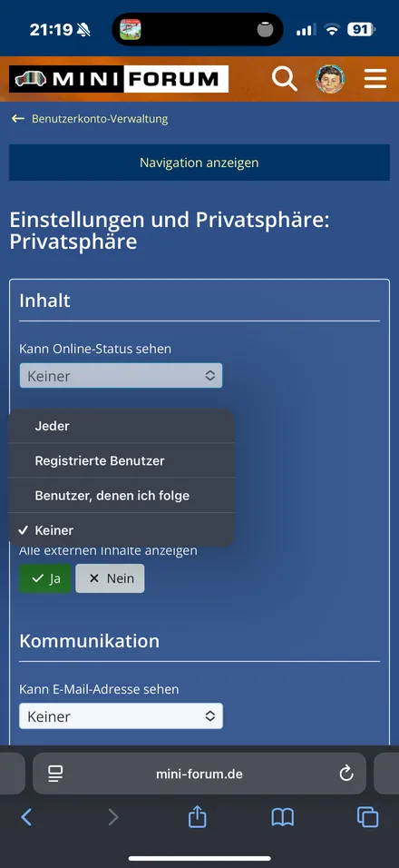Tap the Safari share icon
The image size is (399, 868).
(x=198, y=816)
